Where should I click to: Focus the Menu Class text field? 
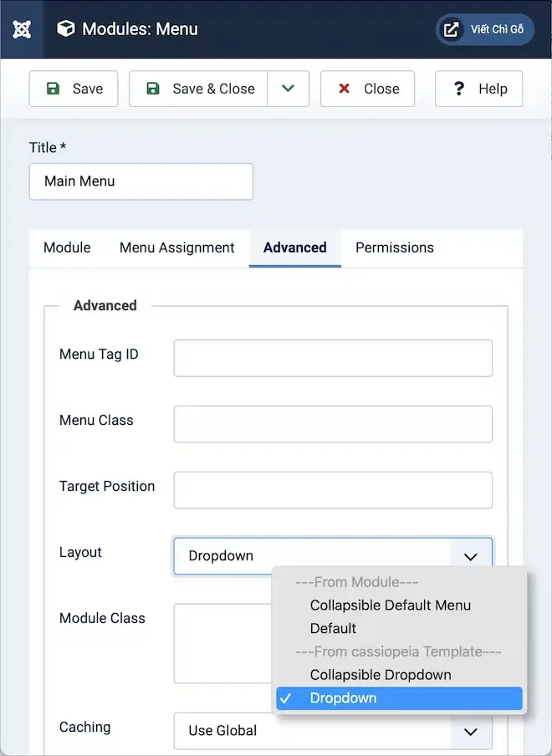(x=332, y=424)
